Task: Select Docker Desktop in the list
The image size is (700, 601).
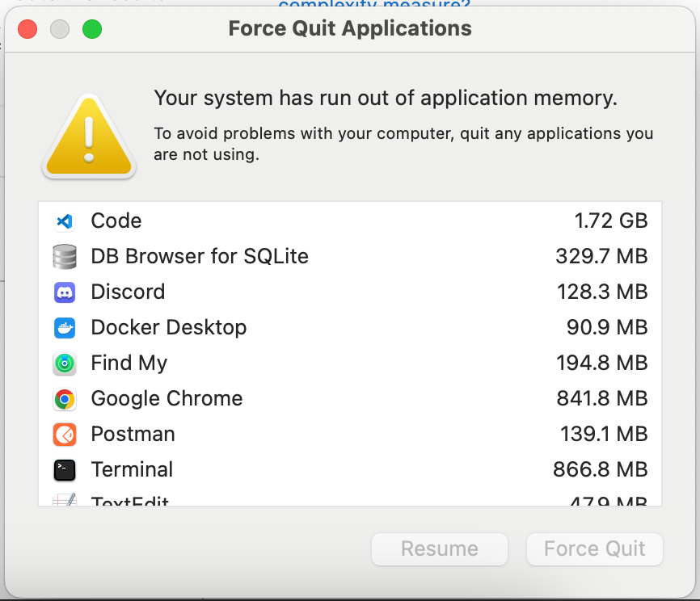Action: (169, 327)
